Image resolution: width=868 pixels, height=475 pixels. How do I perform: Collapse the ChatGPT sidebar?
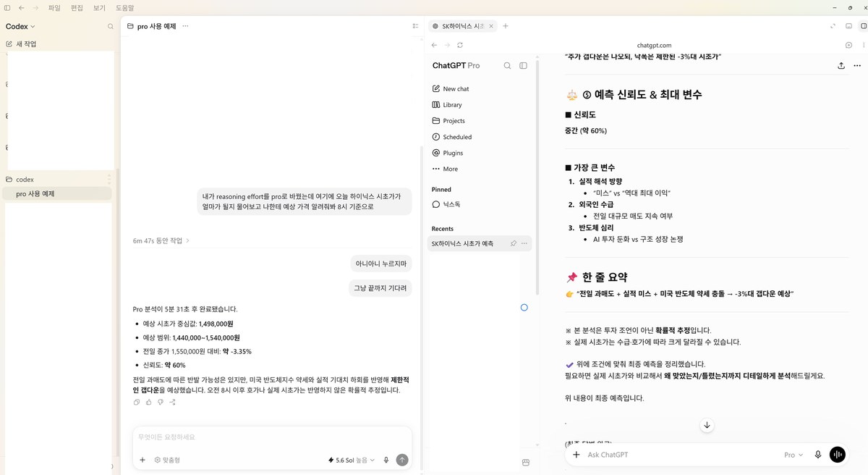pos(523,65)
